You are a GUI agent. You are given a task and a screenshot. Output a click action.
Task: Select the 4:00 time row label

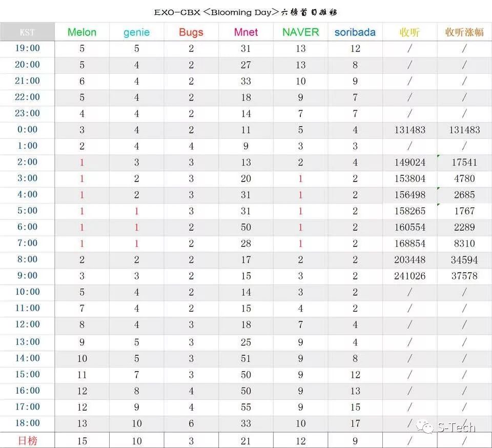(x=27, y=194)
